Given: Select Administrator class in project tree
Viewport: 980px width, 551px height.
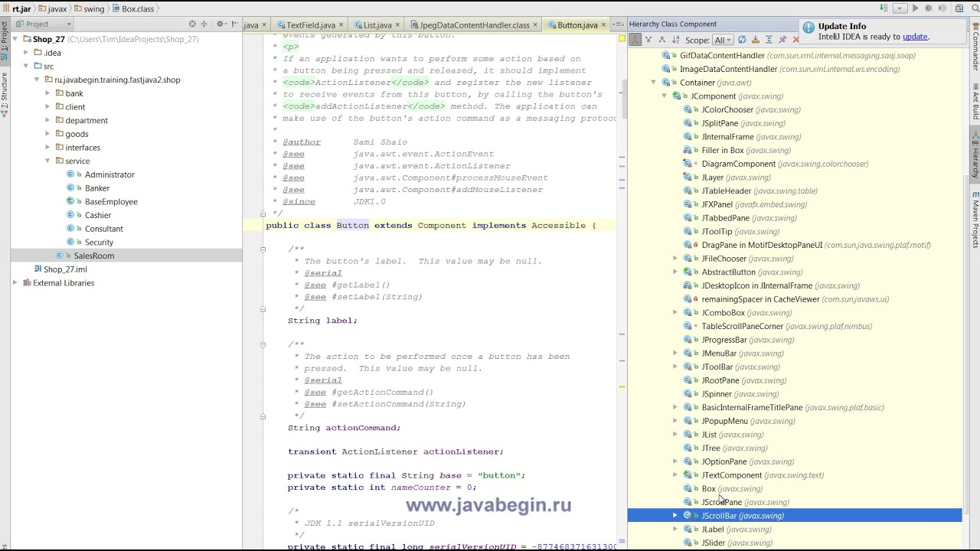Looking at the screenshot, I should coord(109,174).
